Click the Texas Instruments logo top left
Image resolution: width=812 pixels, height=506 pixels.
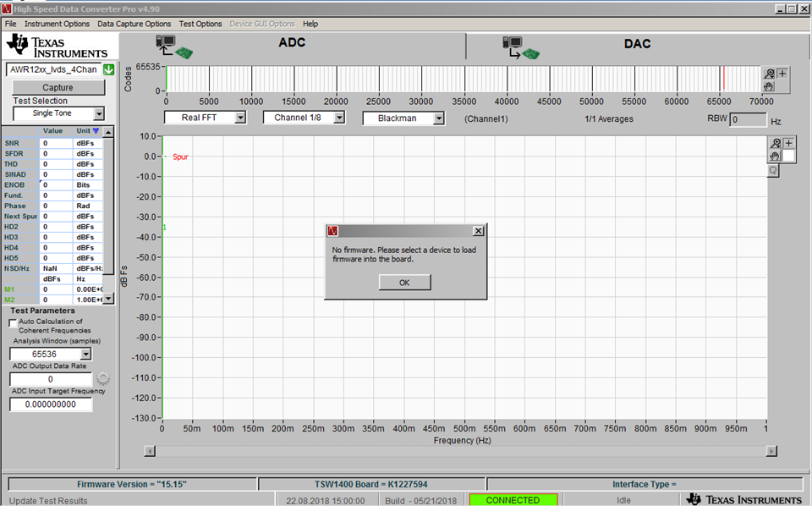[57, 46]
